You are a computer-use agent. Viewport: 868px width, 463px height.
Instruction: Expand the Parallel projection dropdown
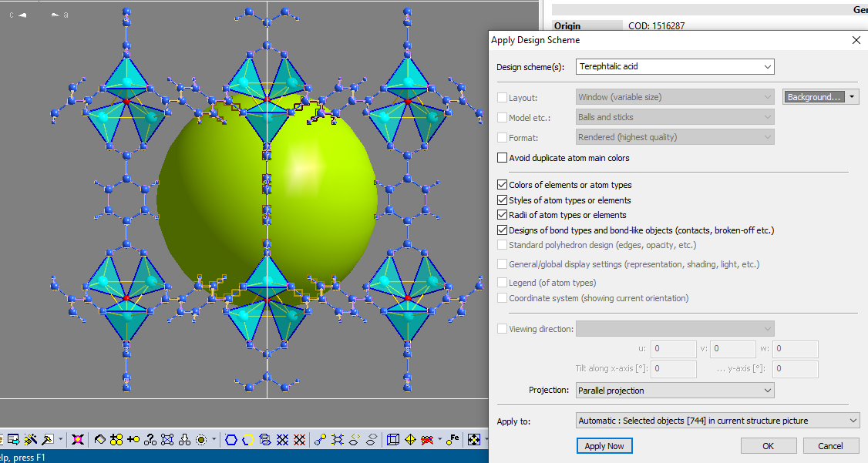pyautogui.click(x=767, y=390)
